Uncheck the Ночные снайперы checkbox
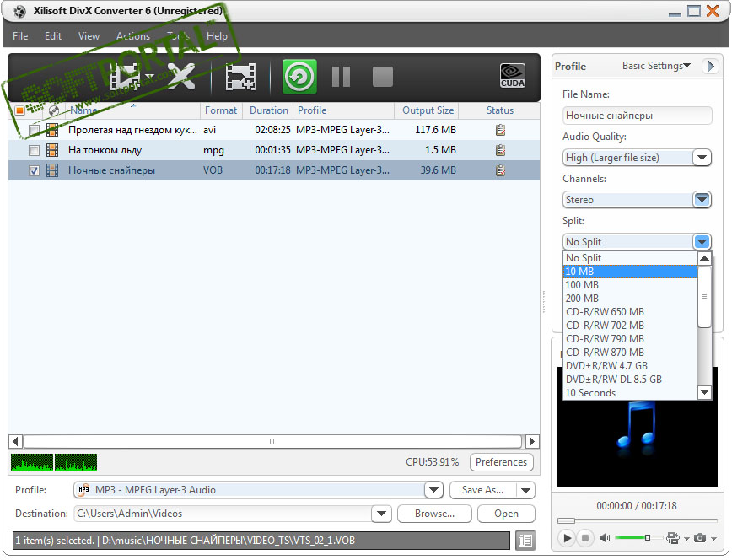732x560 pixels. (34, 170)
